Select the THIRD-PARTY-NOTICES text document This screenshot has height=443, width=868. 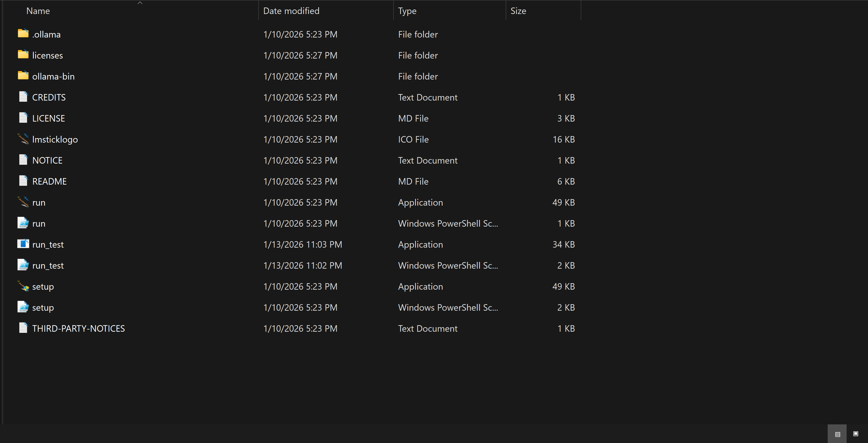coord(78,328)
